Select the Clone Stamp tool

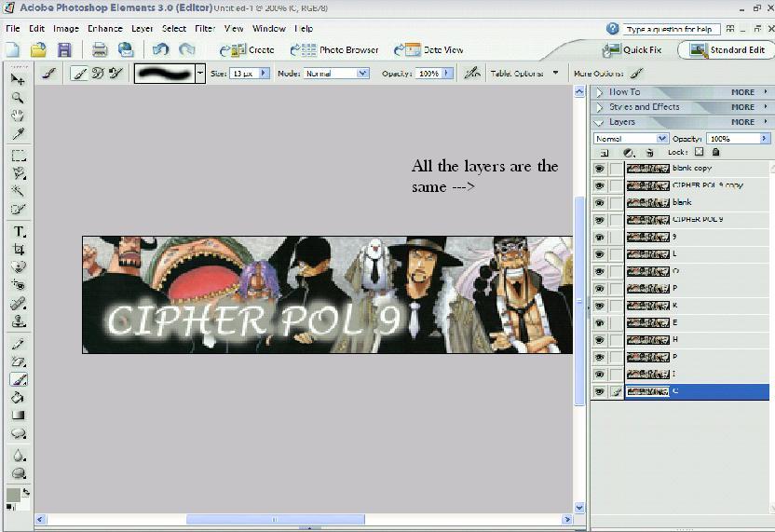[x=19, y=321]
